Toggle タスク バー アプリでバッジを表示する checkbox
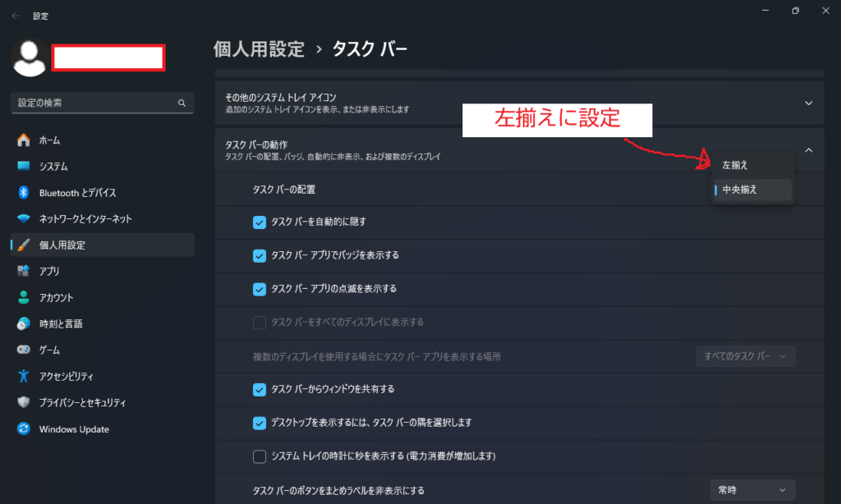 [260, 255]
